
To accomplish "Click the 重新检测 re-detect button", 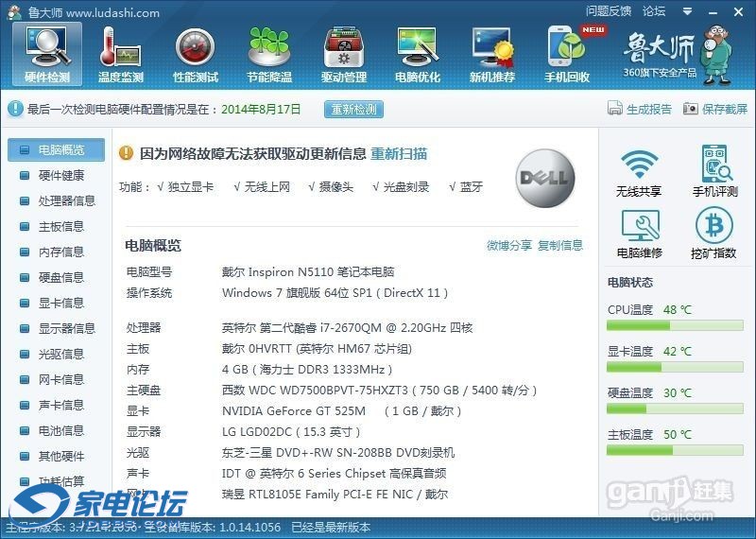I will 353,110.
